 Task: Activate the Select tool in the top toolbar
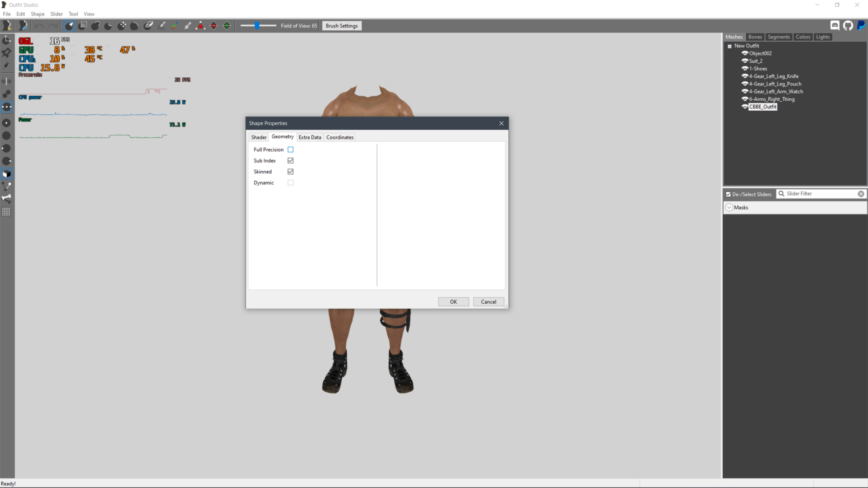69,26
